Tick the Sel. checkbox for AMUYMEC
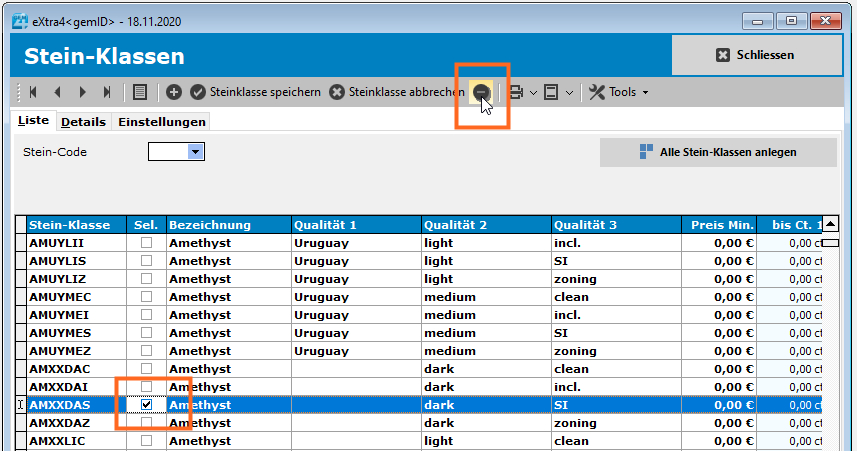Screen dimensions: 857x451 coord(147,297)
